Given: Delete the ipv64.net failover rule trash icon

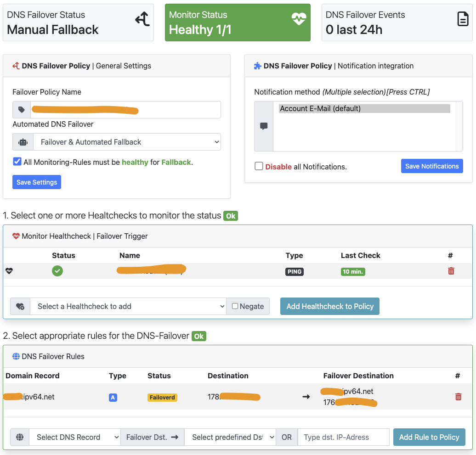Looking at the screenshot, I should (458, 397).
